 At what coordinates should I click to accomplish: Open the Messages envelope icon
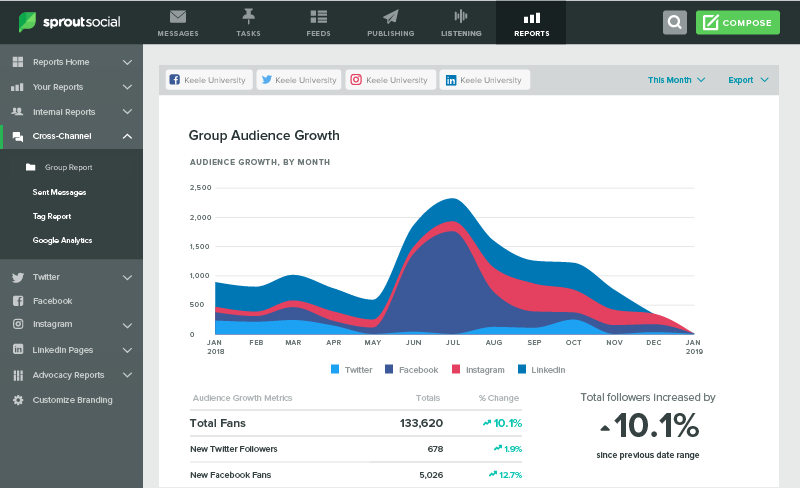click(x=178, y=17)
